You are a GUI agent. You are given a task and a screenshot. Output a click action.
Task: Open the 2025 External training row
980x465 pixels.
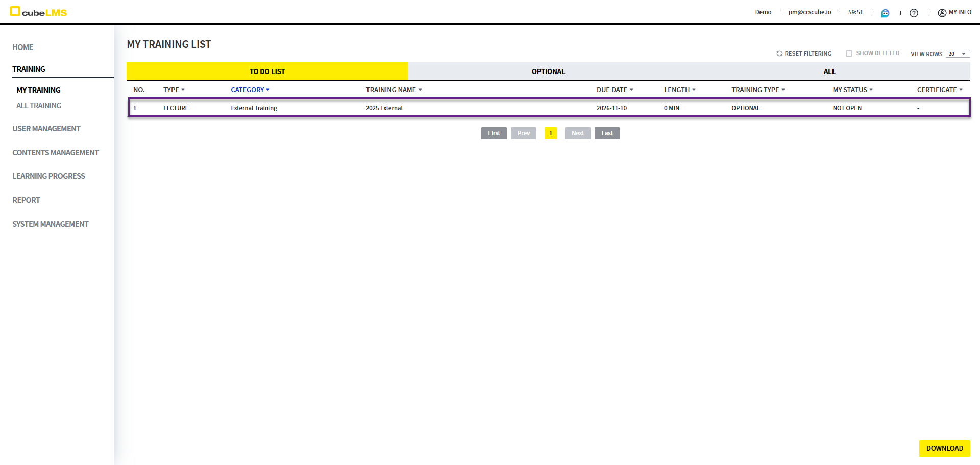[x=384, y=108]
